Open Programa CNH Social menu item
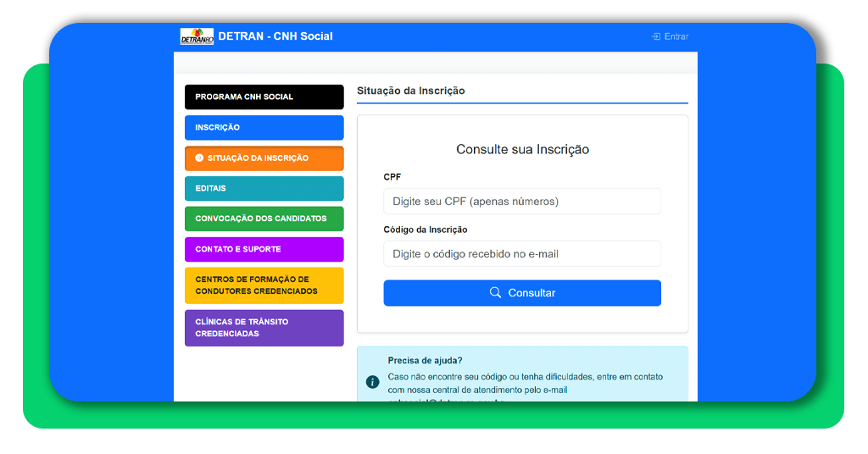 [x=264, y=97]
